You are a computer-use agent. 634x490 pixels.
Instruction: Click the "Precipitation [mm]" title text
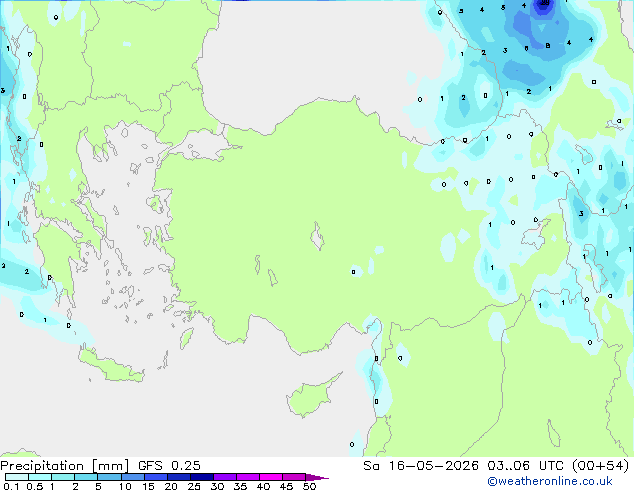64,466
